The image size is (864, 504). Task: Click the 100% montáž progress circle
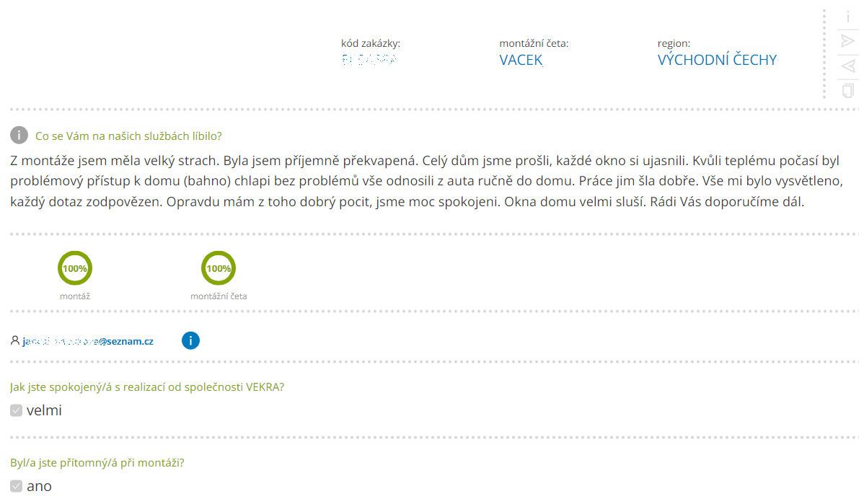pos(75,268)
